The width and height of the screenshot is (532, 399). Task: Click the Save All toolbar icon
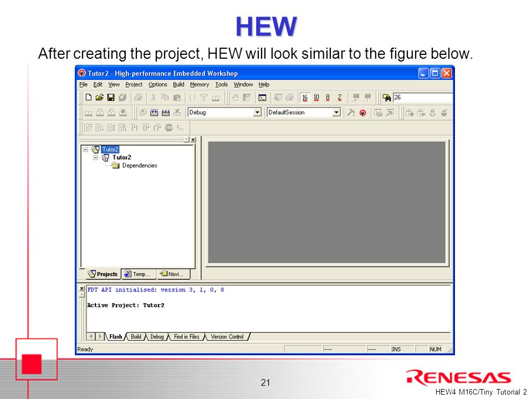click(122, 98)
